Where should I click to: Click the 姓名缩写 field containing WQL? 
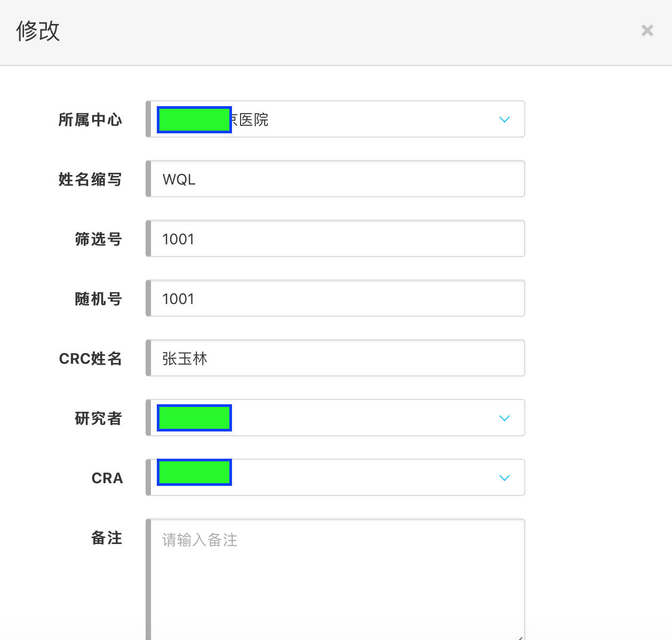(336, 179)
